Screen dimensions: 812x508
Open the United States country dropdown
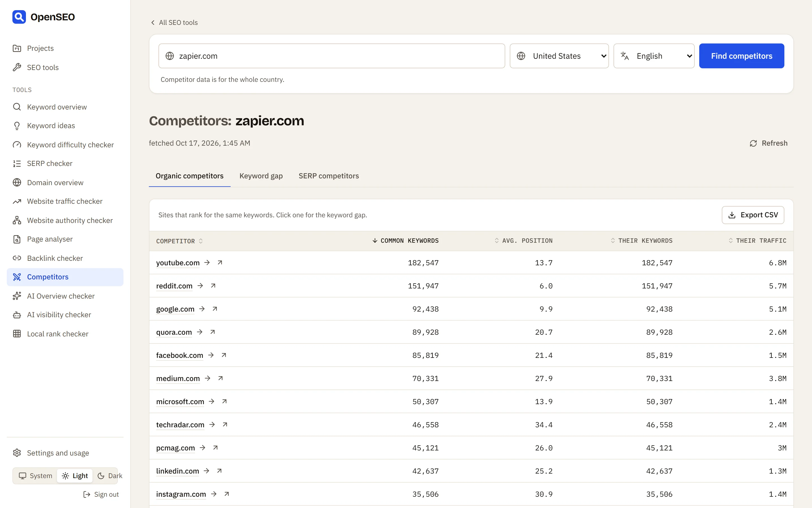point(559,56)
